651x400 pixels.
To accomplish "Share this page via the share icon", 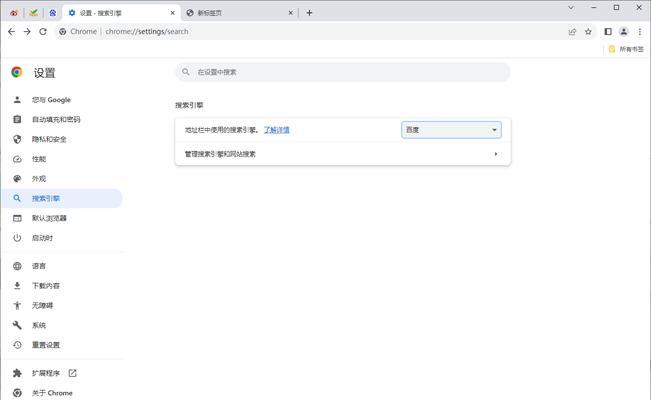I will coord(572,32).
